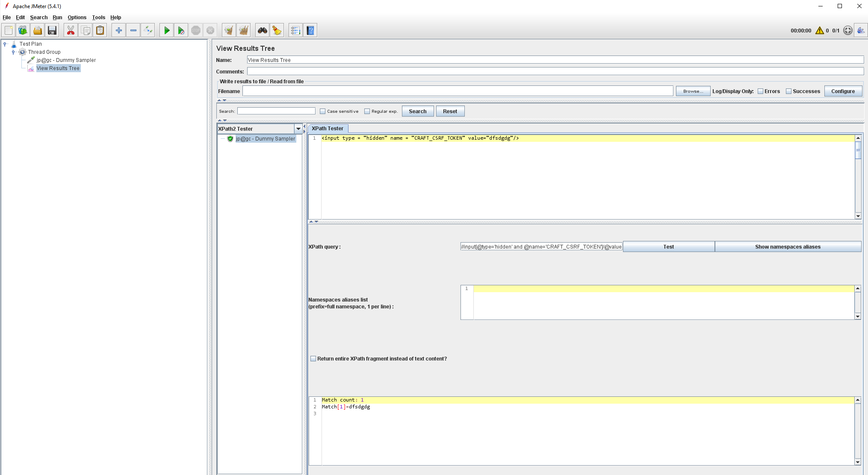Image resolution: width=868 pixels, height=475 pixels.
Task: Select the XPath Tester tab
Action: [328, 129]
